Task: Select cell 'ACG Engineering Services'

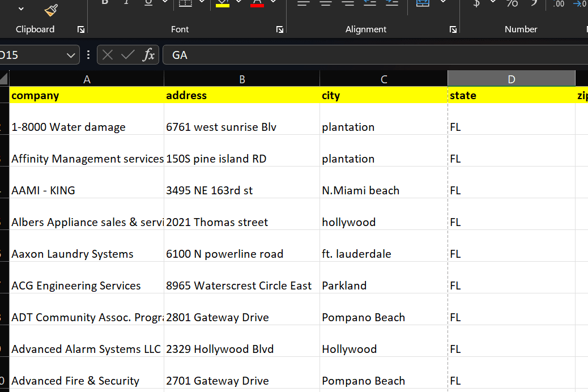Action: pyautogui.click(x=87, y=278)
